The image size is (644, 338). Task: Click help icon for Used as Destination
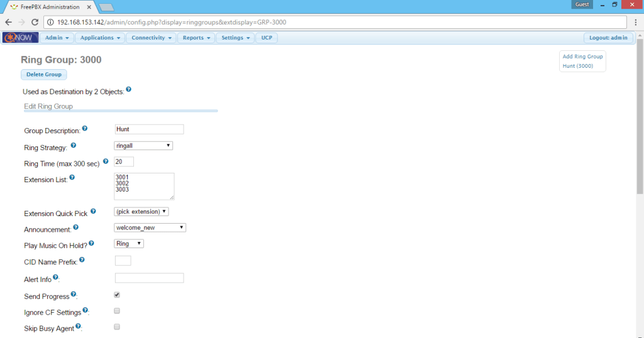click(128, 89)
